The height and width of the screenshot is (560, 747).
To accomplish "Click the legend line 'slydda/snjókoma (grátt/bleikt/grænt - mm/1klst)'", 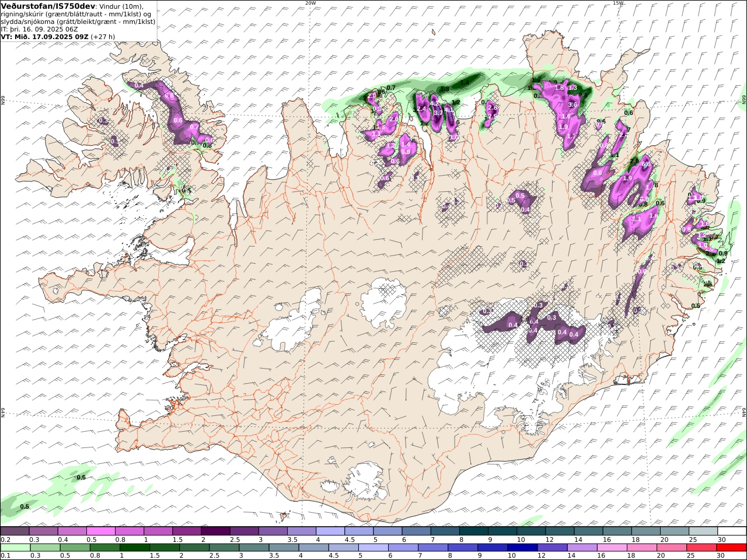I will 78,21.
